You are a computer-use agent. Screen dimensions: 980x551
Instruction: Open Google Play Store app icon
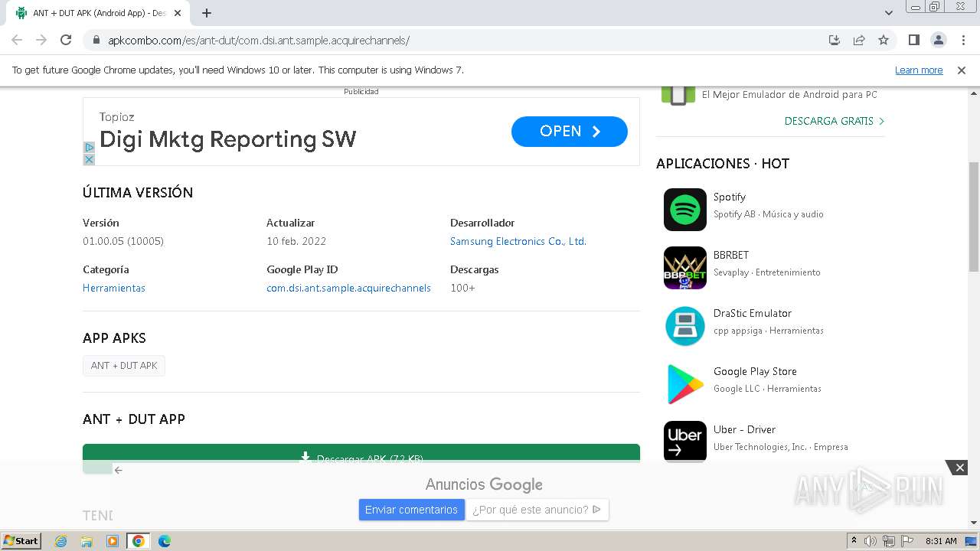[685, 384]
